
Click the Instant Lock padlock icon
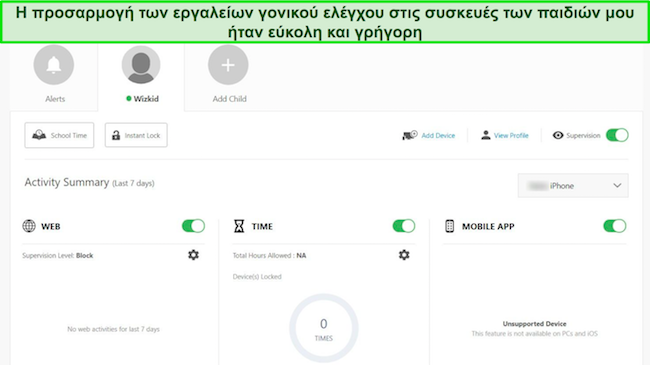(x=116, y=135)
